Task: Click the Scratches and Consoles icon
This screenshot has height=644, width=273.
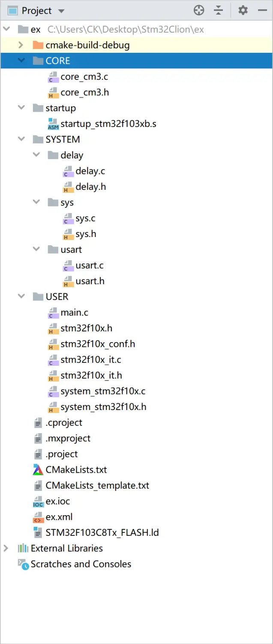Action: click(23, 564)
